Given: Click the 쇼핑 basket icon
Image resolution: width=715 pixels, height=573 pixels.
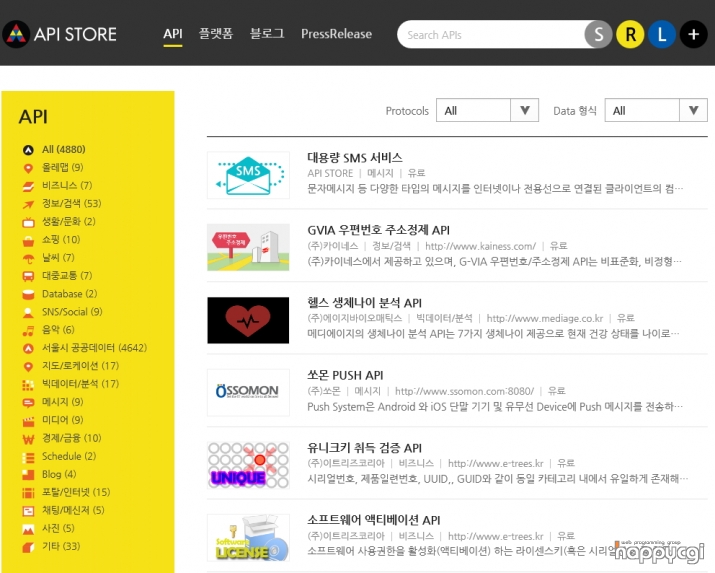Looking at the screenshot, I should (x=28, y=240).
